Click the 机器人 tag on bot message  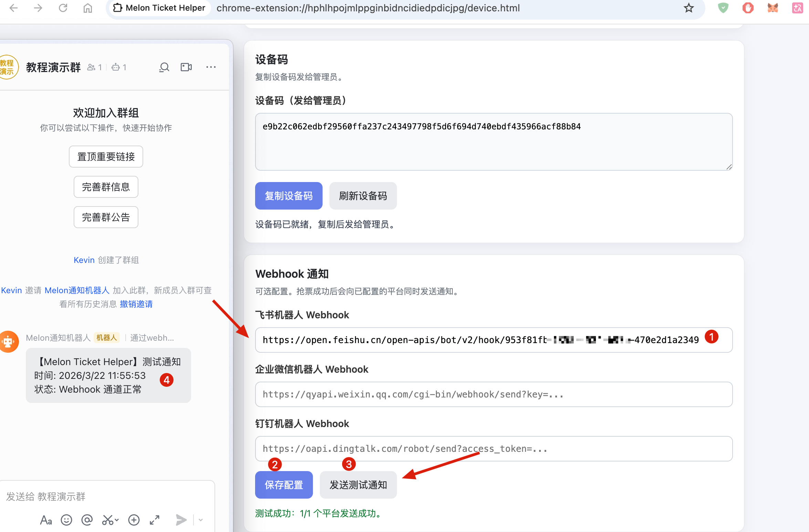[107, 338]
